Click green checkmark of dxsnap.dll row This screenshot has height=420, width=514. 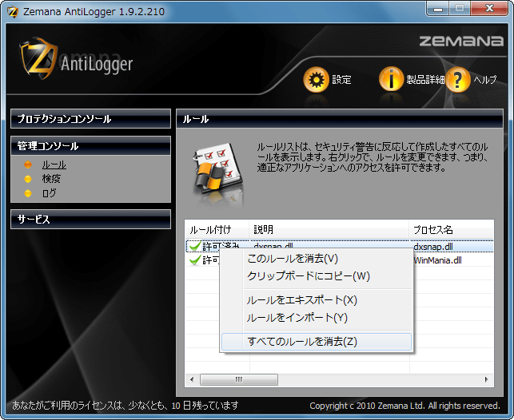[x=195, y=246]
